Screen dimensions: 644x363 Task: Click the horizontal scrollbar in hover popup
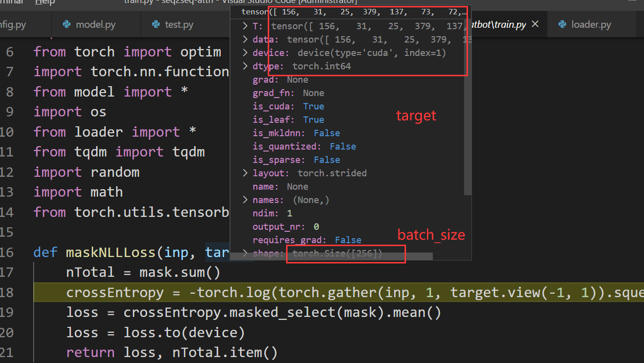point(357,257)
